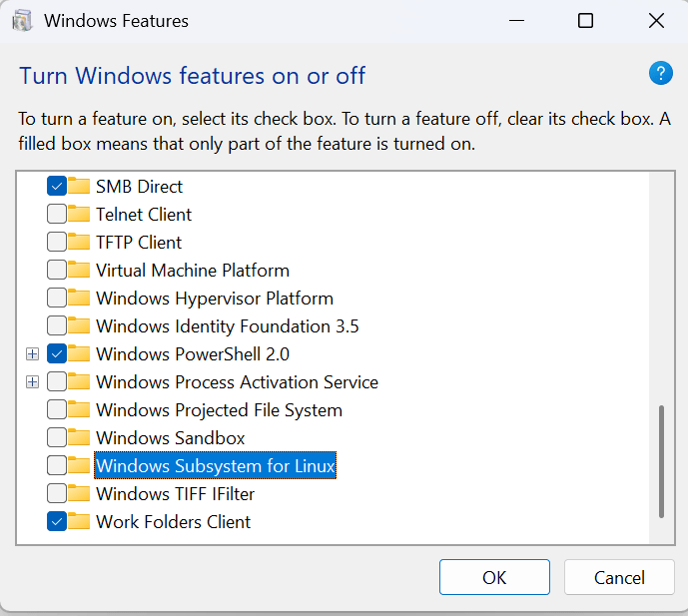Viewport: 688px width, 616px height.
Task: Click the Windows Features title bar icon
Action: 22,21
